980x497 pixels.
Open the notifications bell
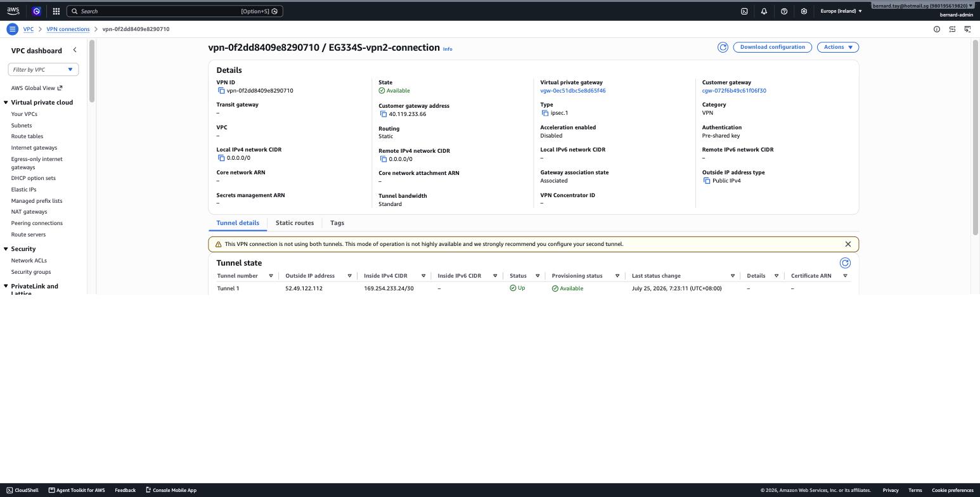pos(764,11)
